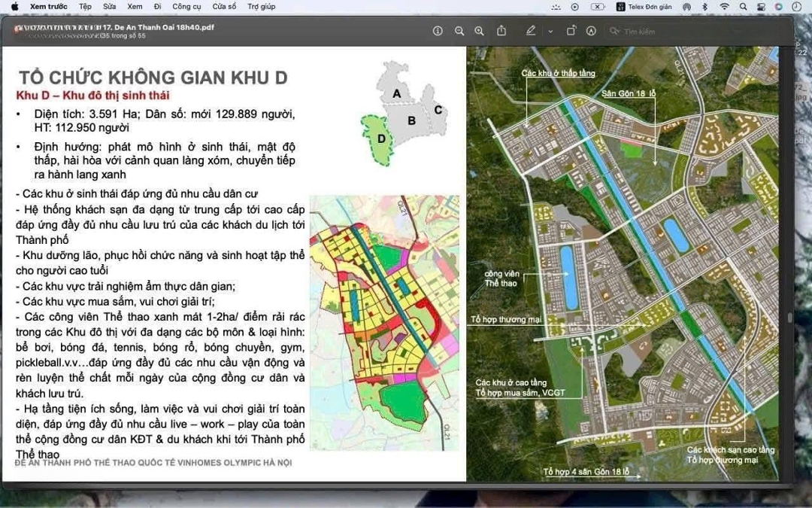Open Spotlight search in menu bar
812x508 pixels.
(743, 6)
